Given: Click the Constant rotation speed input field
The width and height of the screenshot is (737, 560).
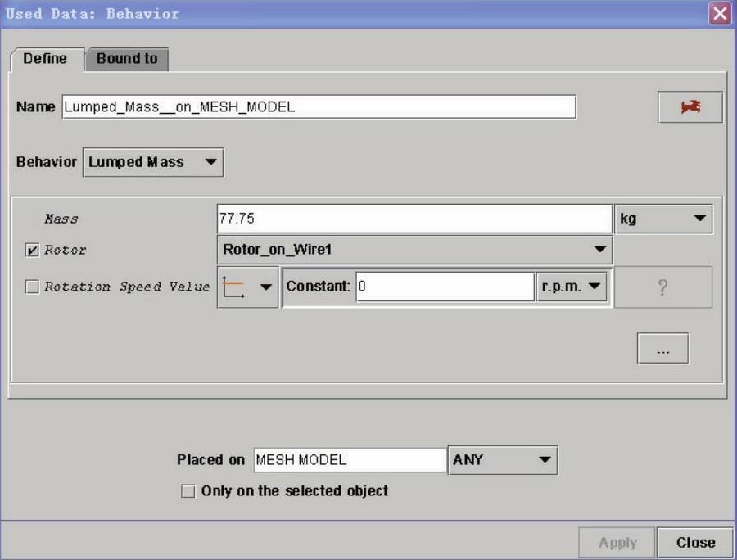Looking at the screenshot, I should click(x=445, y=287).
